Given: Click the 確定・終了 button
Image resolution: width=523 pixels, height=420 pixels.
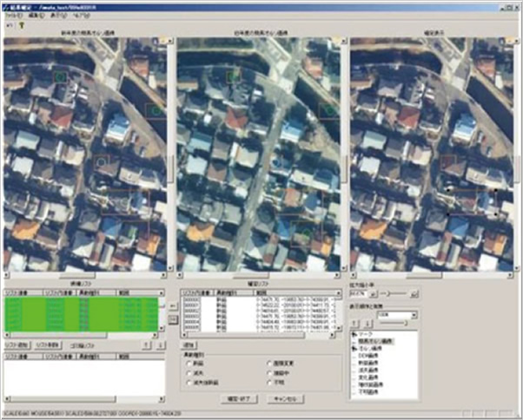Looking at the screenshot, I should point(240,398).
